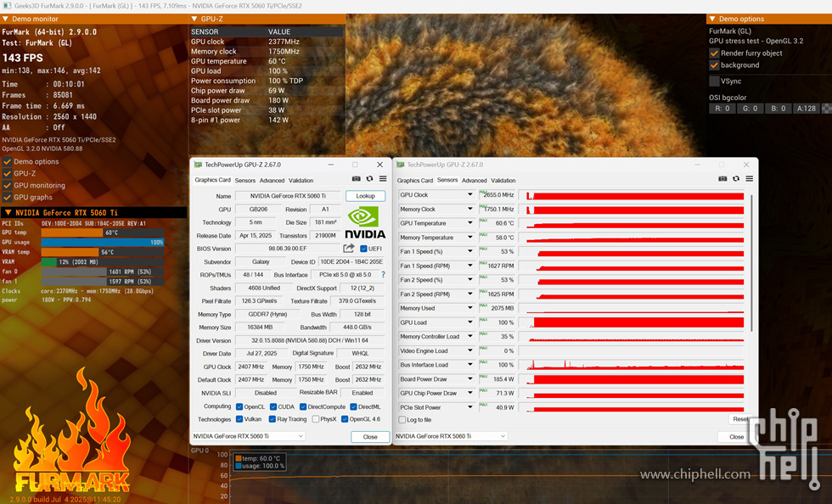Image resolution: width=832 pixels, height=504 pixels.
Task: Click the Bus Interface Load sensor graph
Action: tap(631, 365)
